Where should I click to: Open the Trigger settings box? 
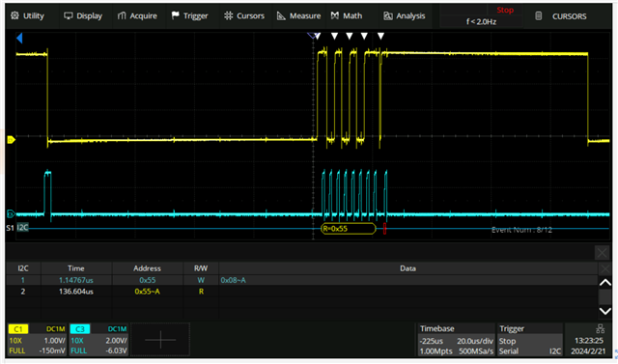530,340
